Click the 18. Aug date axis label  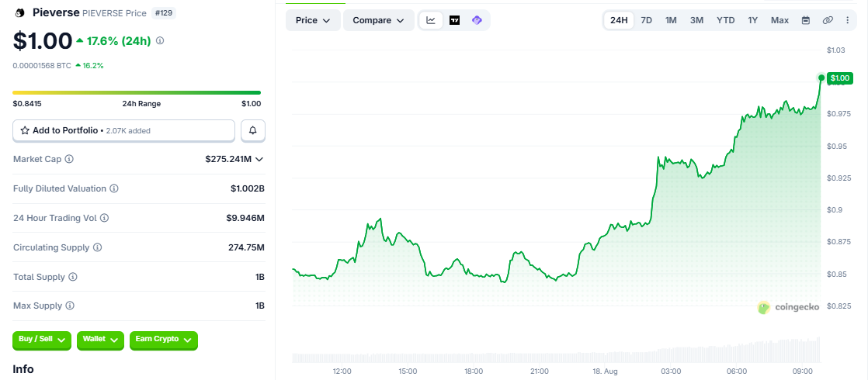point(605,371)
